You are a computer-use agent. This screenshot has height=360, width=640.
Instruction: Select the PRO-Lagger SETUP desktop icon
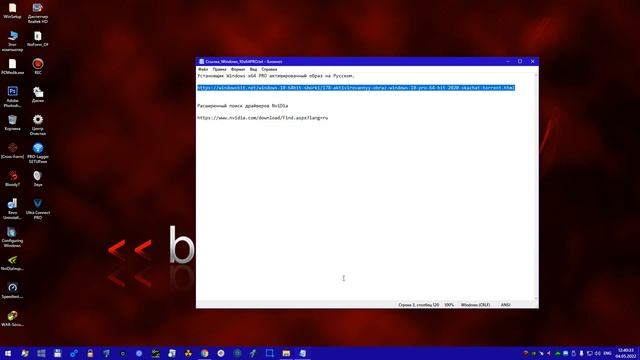(38, 153)
